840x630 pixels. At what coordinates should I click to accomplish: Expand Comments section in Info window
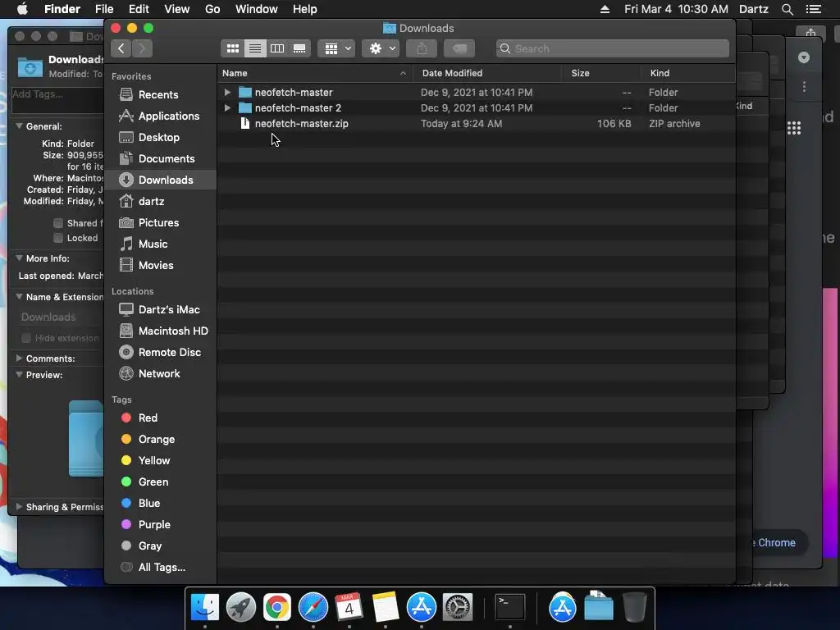20,358
